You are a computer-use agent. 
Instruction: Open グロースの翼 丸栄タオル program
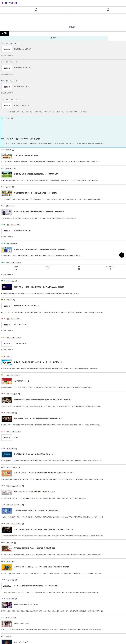pos(37,510)
